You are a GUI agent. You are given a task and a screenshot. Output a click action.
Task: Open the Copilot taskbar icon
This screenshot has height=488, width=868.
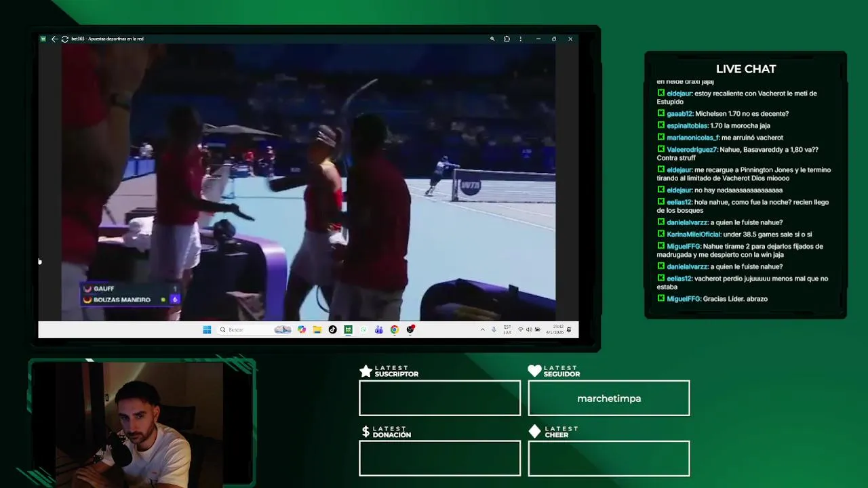302,329
